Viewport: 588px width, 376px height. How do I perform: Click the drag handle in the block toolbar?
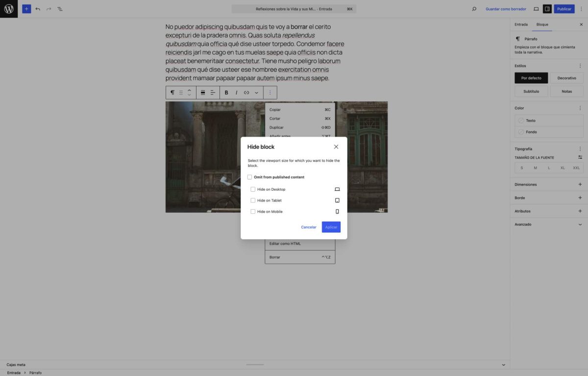181,92
